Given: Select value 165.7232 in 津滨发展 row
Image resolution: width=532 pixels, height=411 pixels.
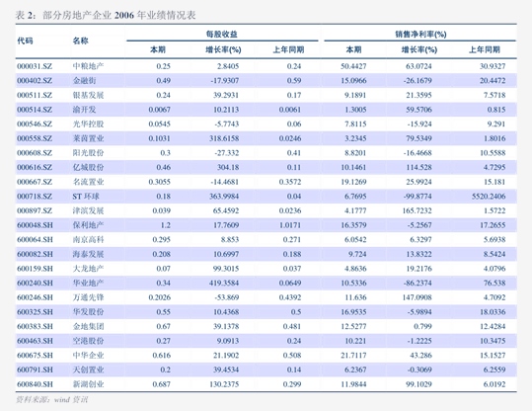Looking at the screenshot, I should click(x=417, y=210).
